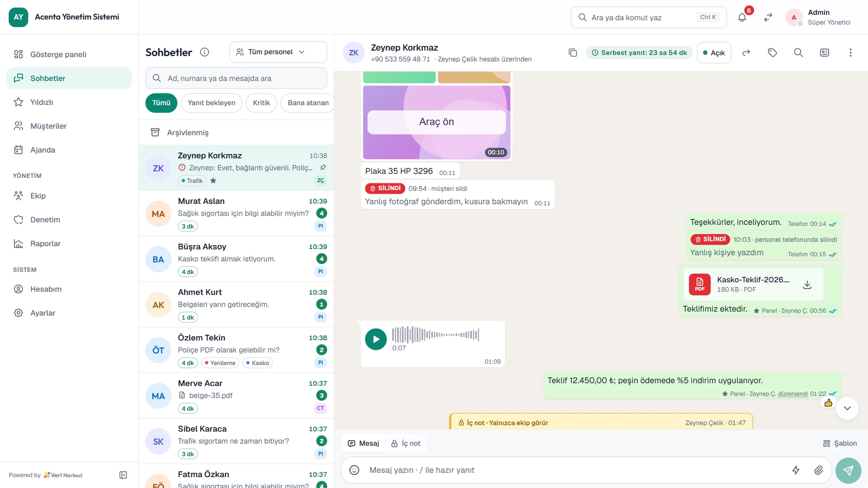Open the attachment paperclip
Image resolution: width=868 pixels, height=488 pixels.
click(819, 470)
